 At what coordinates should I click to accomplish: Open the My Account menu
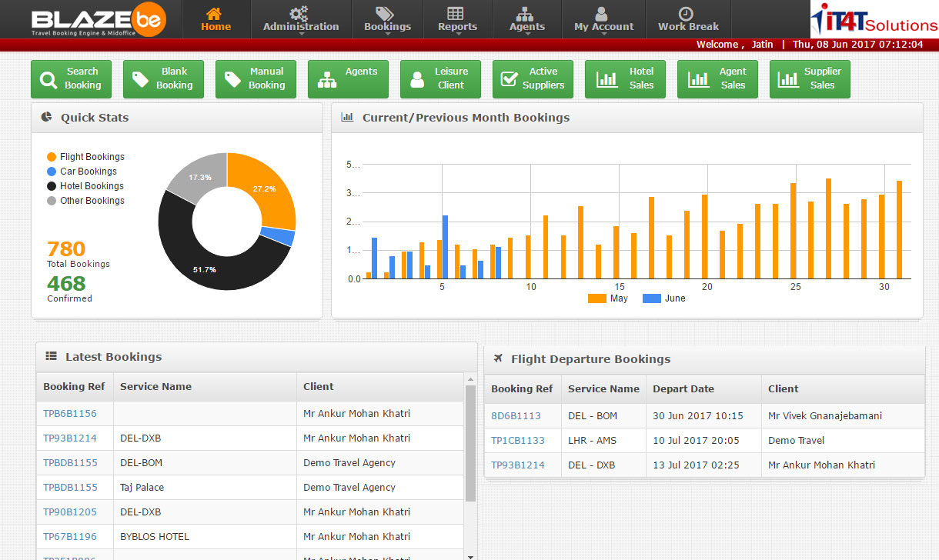603,19
